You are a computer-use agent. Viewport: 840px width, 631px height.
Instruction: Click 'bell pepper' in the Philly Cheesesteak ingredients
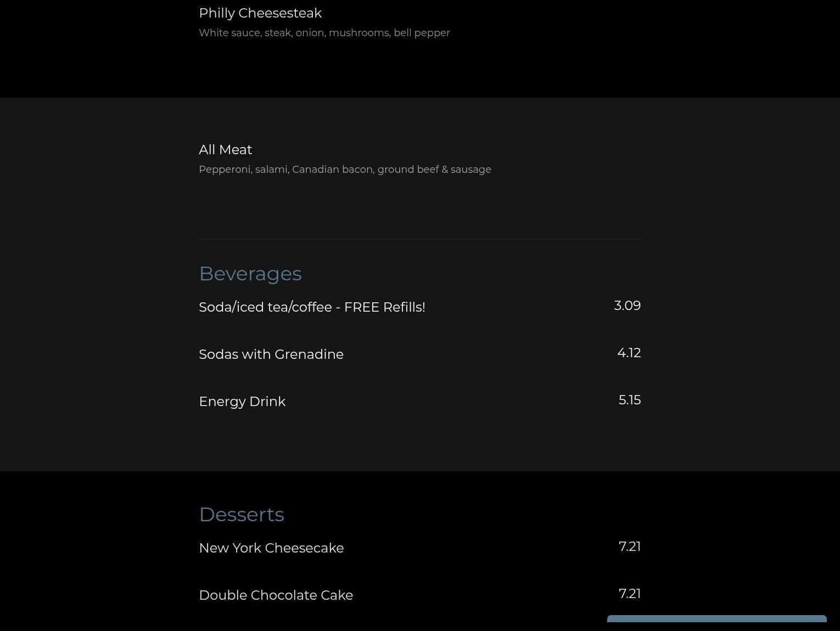pos(422,33)
